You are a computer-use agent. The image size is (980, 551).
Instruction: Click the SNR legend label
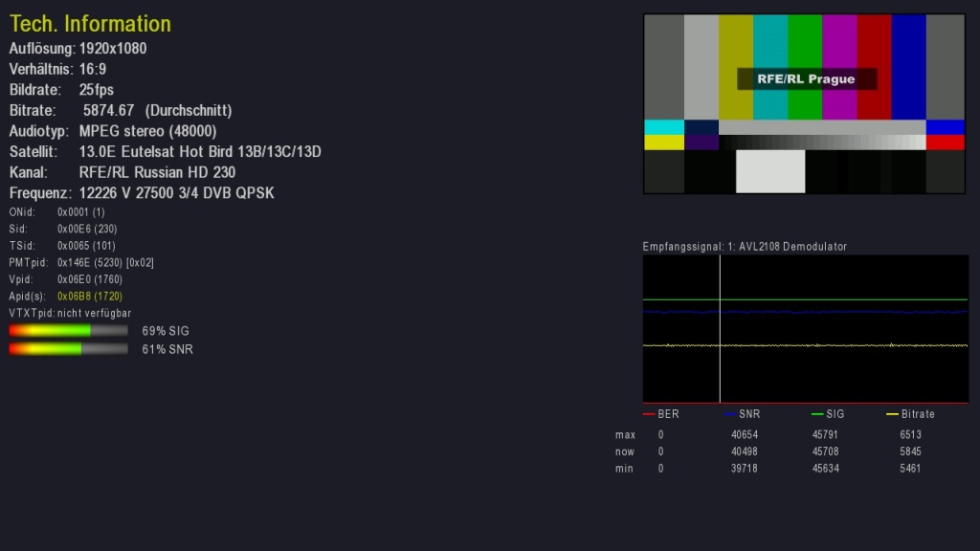(x=749, y=414)
